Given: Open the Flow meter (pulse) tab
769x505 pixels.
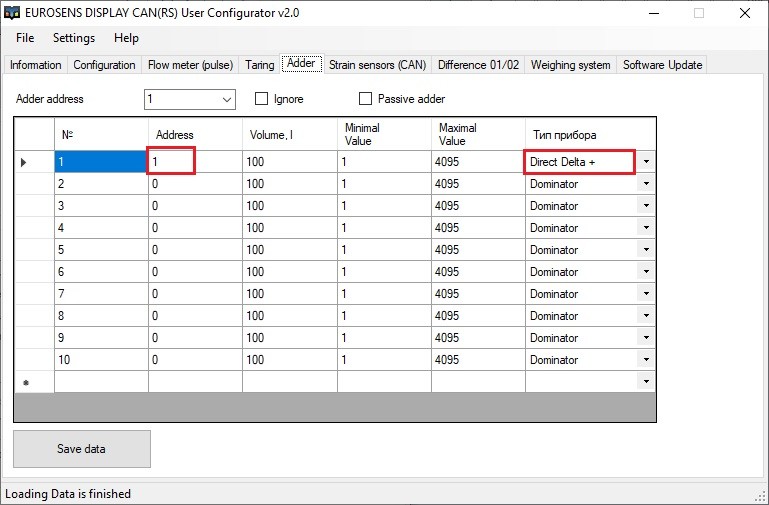Looking at the screenshot, I should pos(190,65).
